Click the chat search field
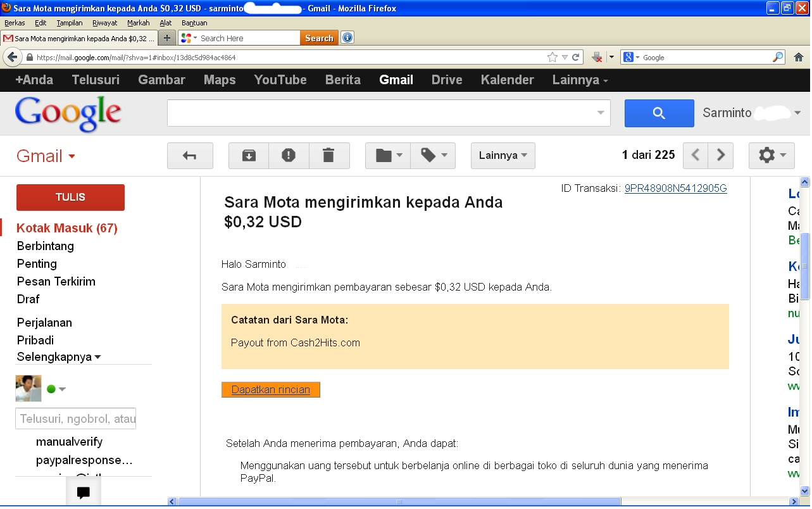Viewport: 812px width, 509px height. point(75,418)
